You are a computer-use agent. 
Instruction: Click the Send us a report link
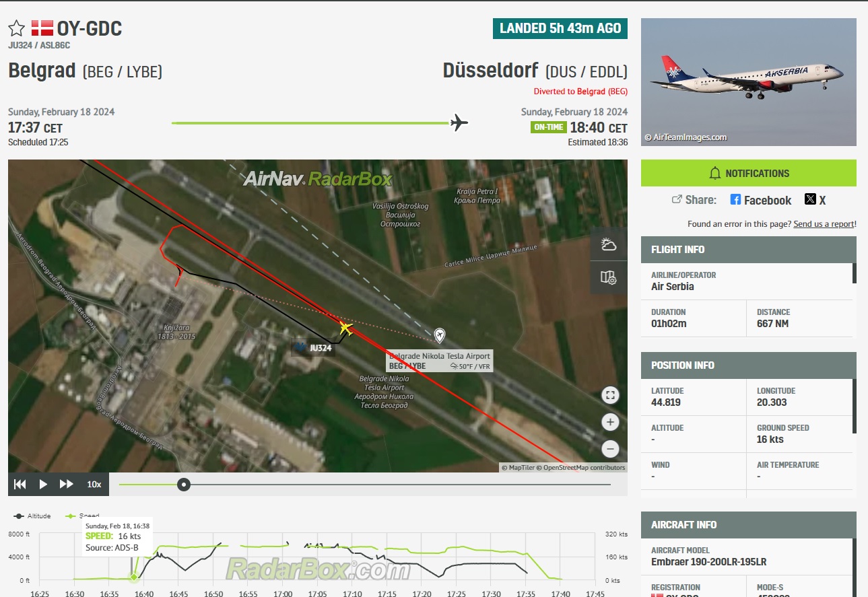(824, 223)
